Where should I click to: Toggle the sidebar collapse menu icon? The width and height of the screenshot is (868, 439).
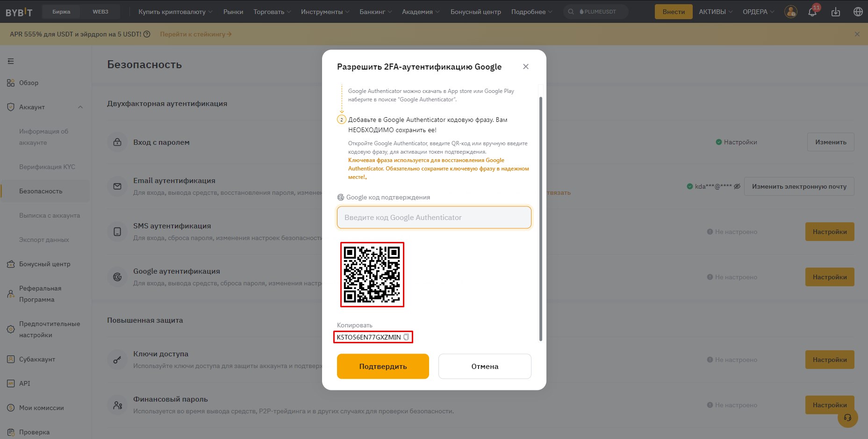(x=11, y=61)
